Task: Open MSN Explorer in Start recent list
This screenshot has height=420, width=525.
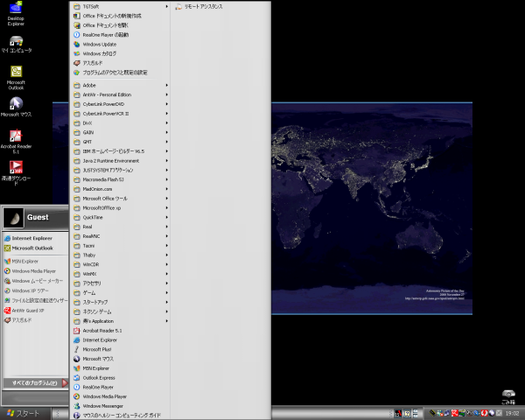Action: [21, 262]
